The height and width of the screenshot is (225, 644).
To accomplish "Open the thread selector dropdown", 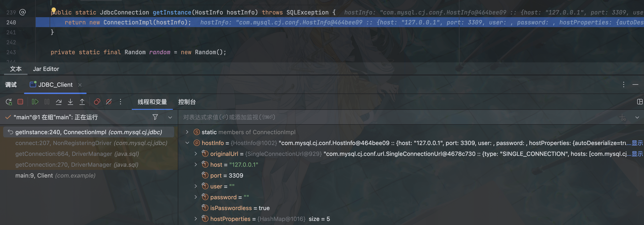I will click(170, 117).
